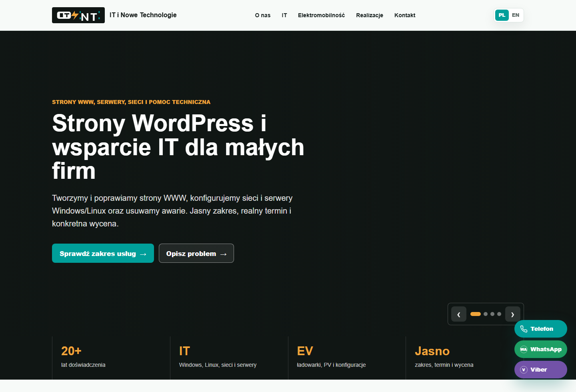Click the 'Opisz problem' button

(196, 253)
